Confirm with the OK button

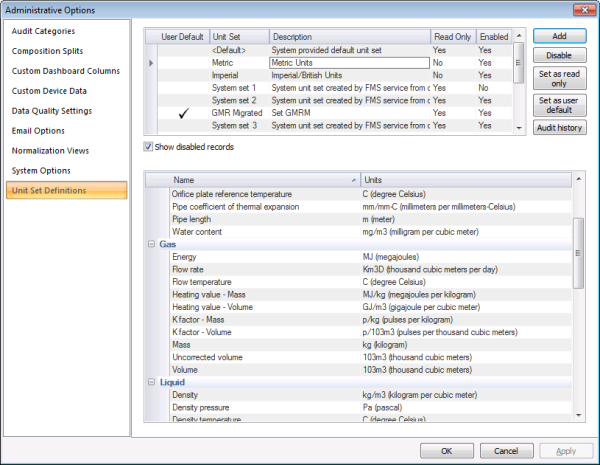(x=447, y=451)
